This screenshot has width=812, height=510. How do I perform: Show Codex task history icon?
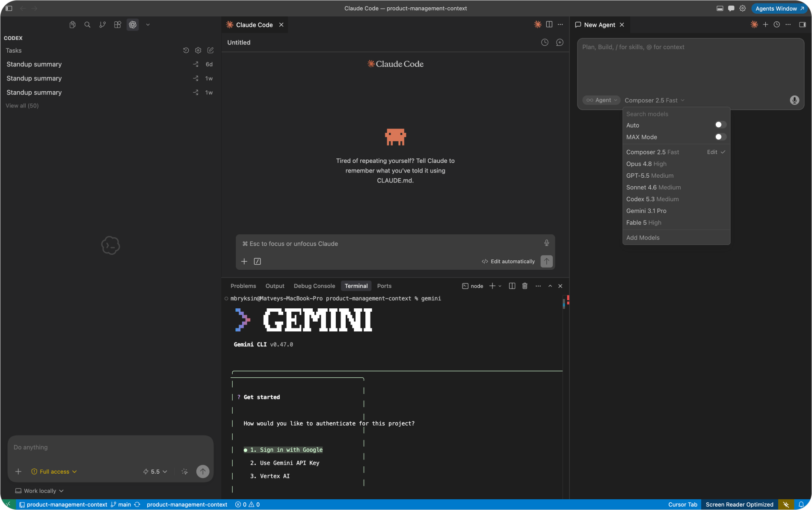[186, 51]
